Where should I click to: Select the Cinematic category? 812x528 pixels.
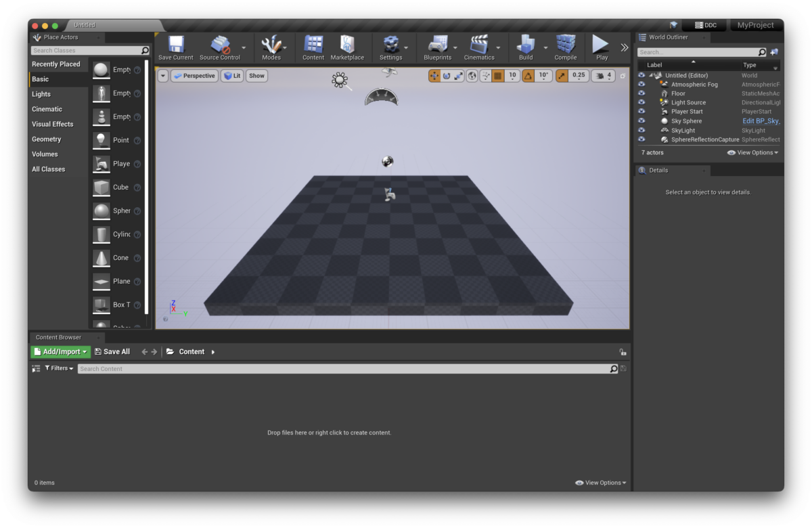[x=47, y=109]
